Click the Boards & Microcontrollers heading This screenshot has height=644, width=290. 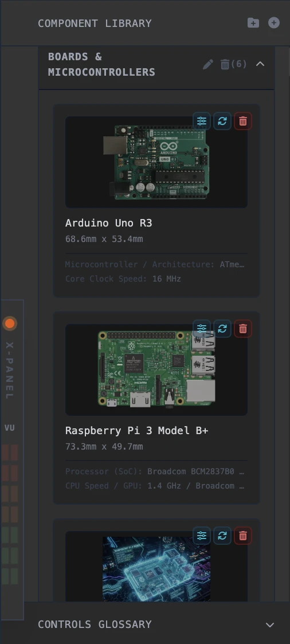click(101, 64)
